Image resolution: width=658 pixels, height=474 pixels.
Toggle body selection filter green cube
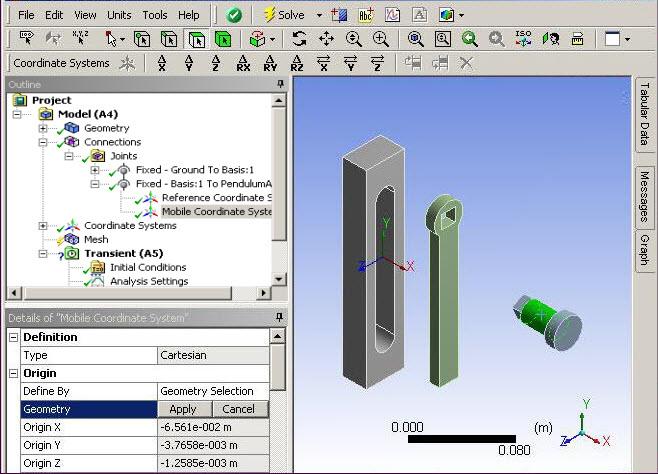(x=223, y=39)
